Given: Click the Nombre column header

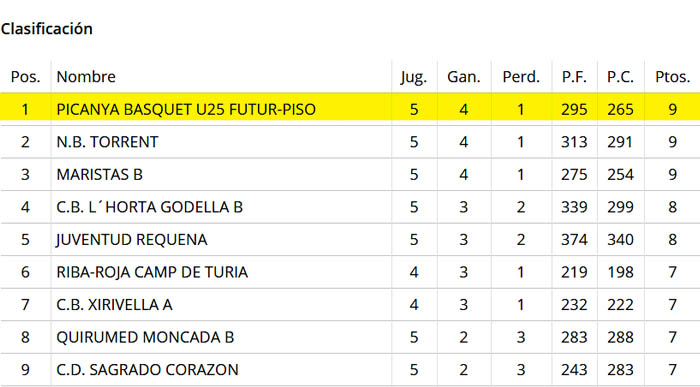Looking at the screenshot, I should pos(86,77).
